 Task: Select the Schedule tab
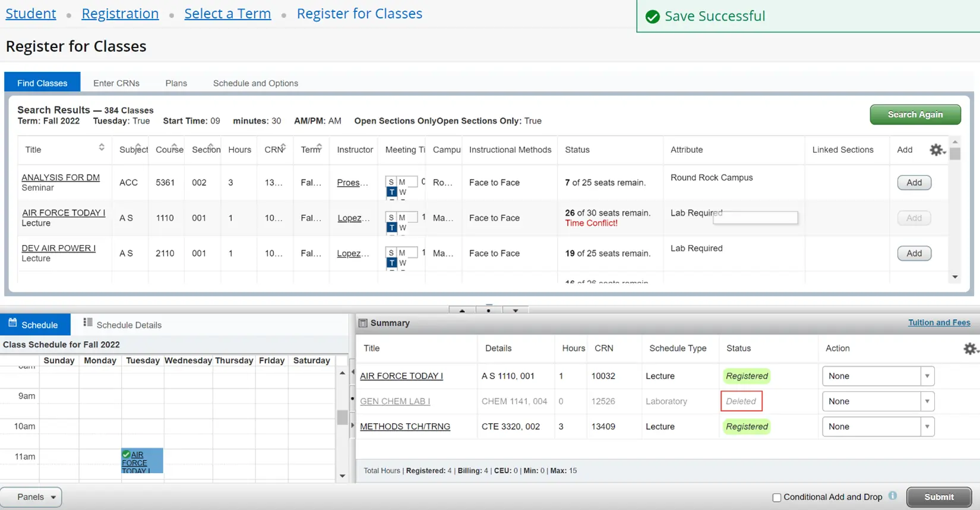pyautogui.click(x=35, y=325)
